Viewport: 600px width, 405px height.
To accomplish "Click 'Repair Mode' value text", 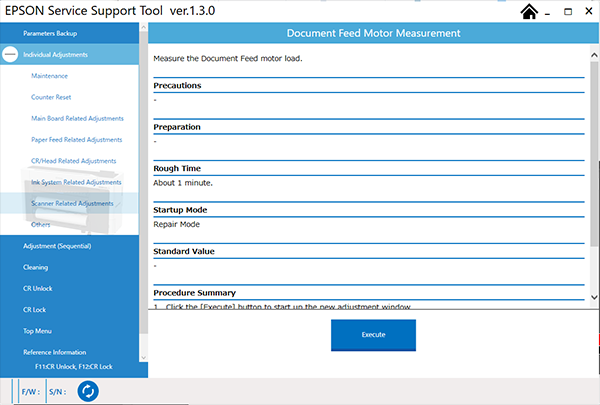I will pyautogui.click(x=176, y=224).
